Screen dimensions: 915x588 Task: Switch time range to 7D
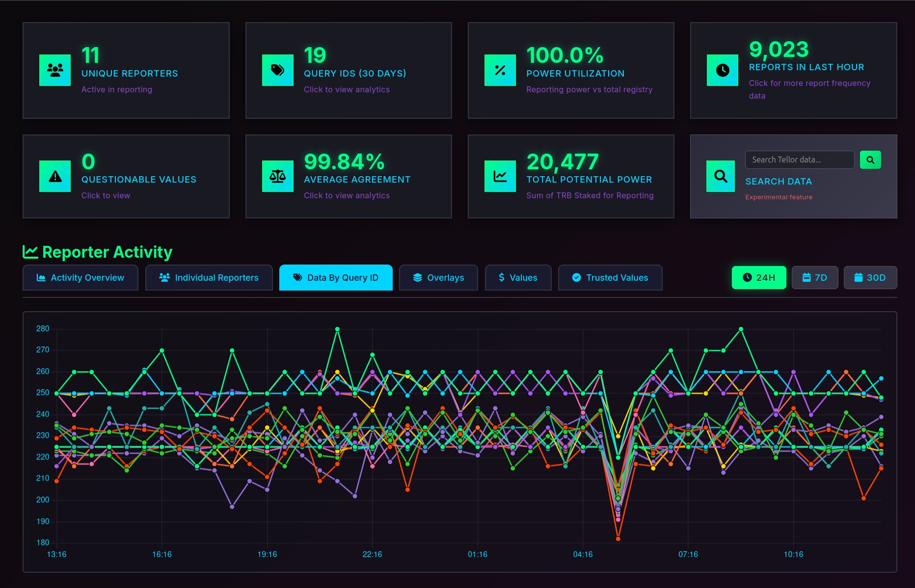click(815, 278)
